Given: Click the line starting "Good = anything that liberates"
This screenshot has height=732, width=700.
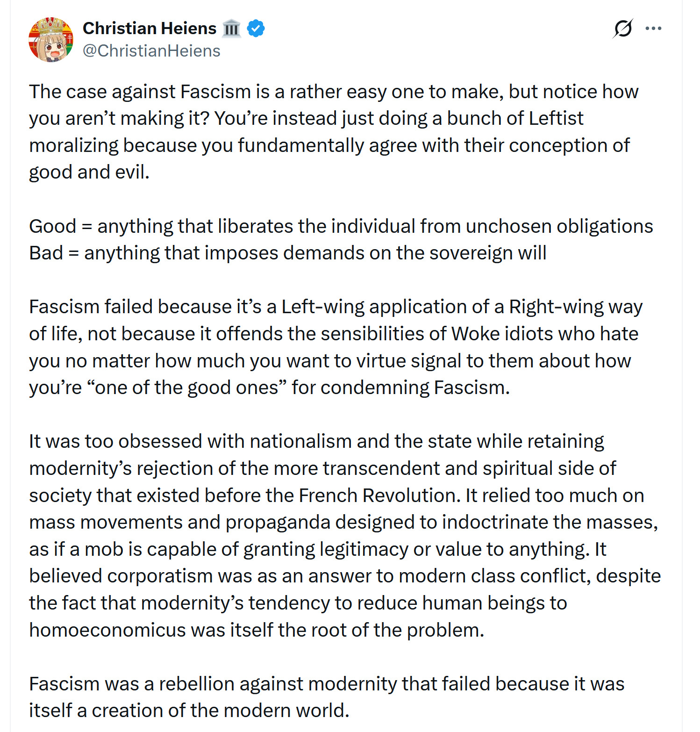Looking at the screenshot, I should [x=341, y=226].
